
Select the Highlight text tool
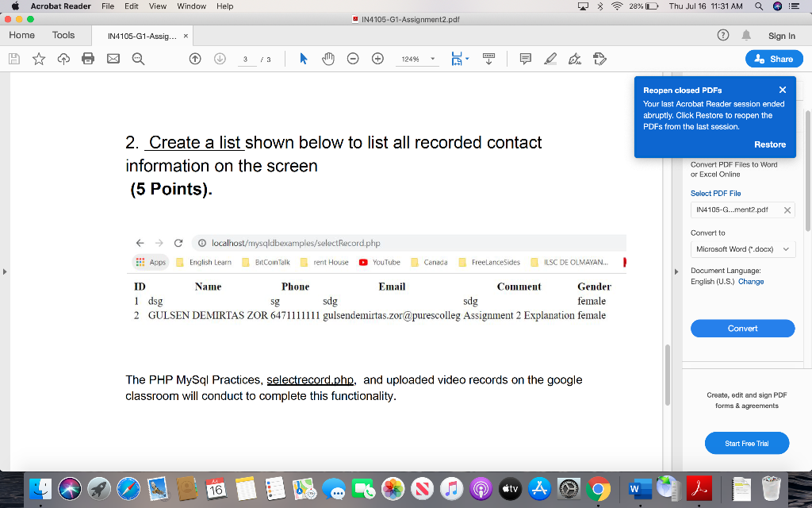tap(550, 58)
